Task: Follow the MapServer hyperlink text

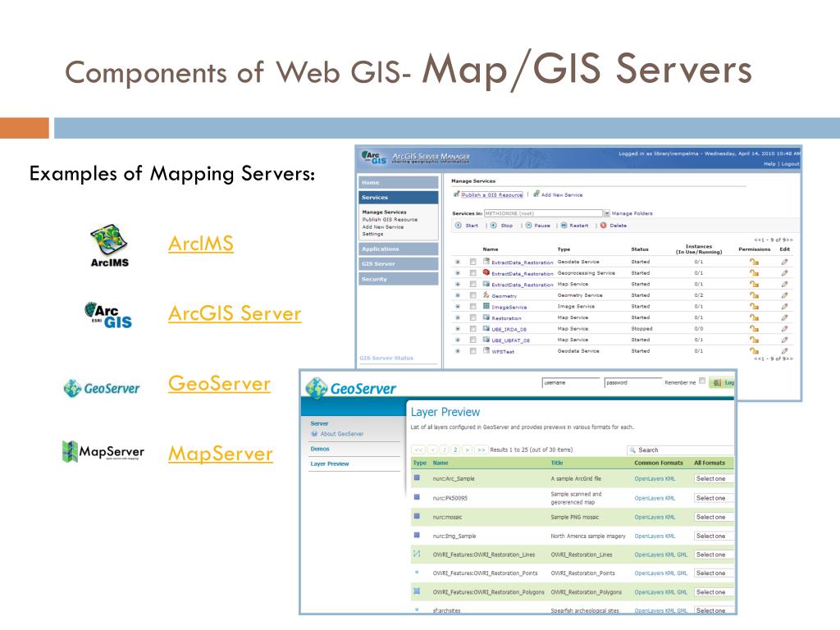Action: tap(220, 454)
